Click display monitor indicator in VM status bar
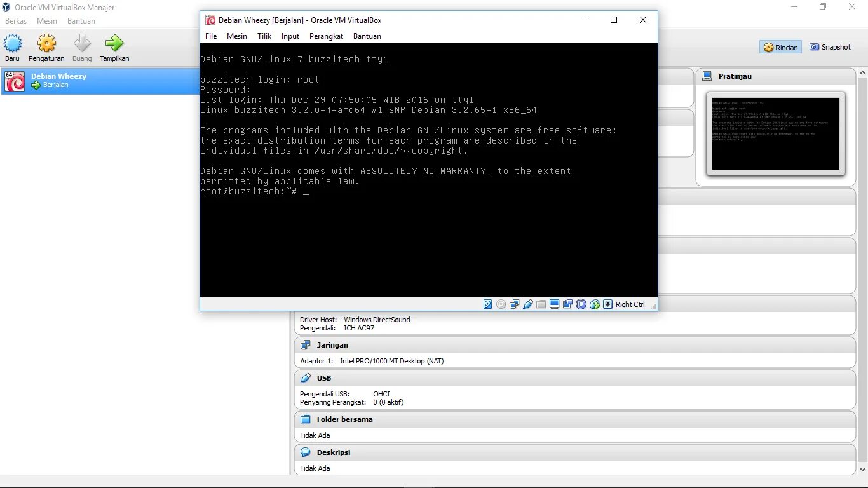This screenshot has width=868, height=488. click(x=554, y=304)
